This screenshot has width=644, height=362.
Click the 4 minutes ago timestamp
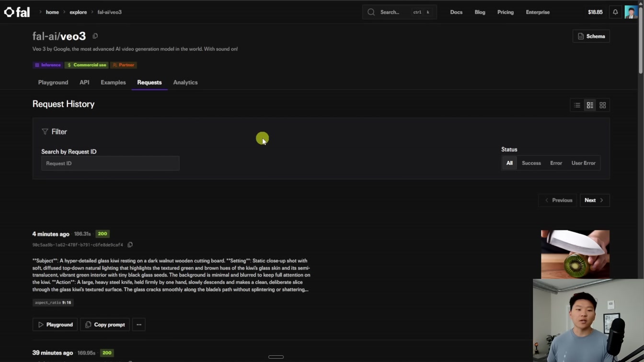click(x=51, y=234)
